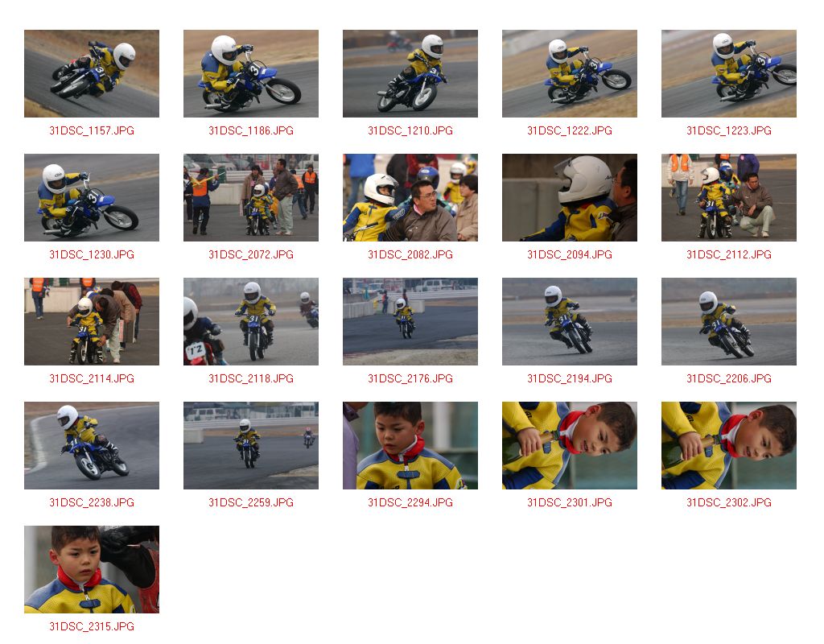The width and height of the screenshot is (824, 644).
Task: Click the 31DSC_2194.JPG filename label
Action: 570,379
